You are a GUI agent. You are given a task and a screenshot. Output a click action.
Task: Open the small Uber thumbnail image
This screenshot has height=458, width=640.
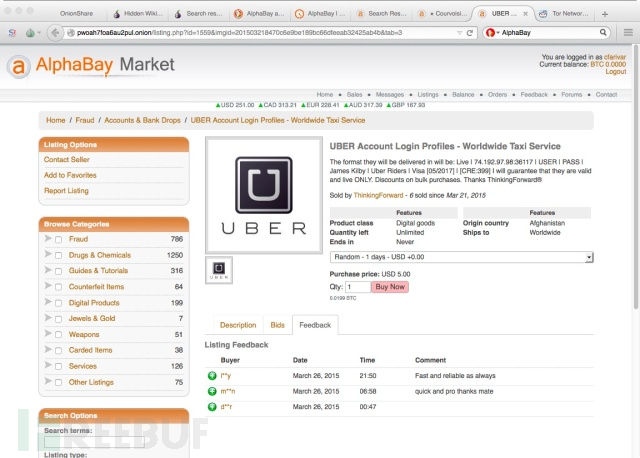point(219,270)
